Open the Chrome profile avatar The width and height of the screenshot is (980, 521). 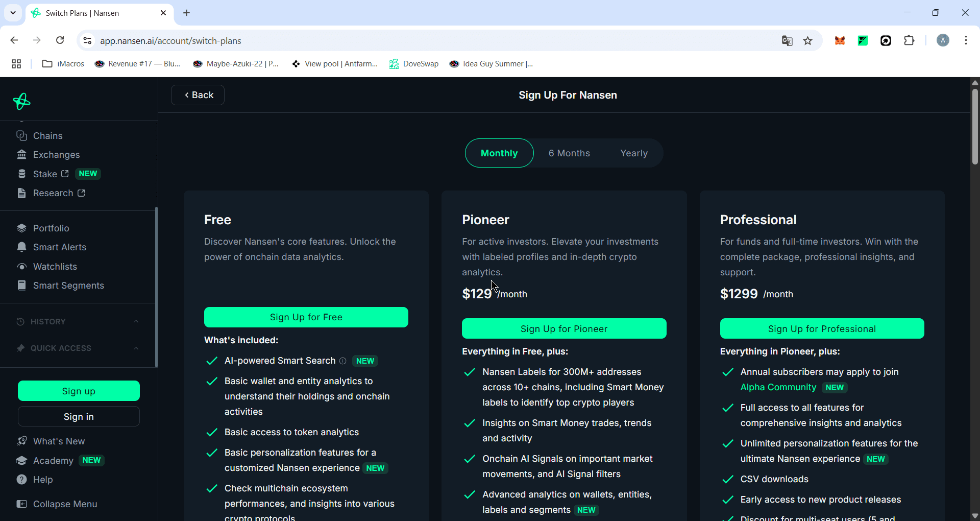(943, 41)
